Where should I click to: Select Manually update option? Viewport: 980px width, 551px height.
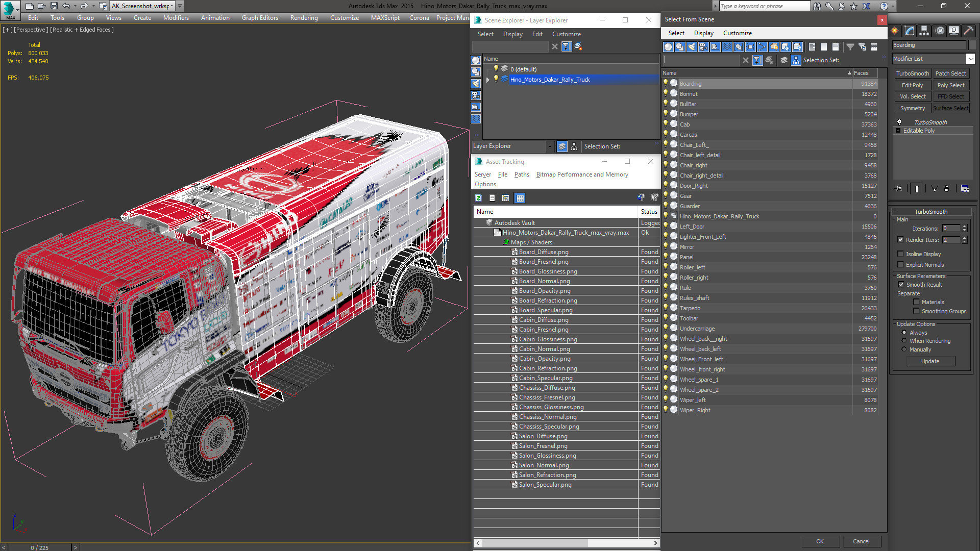pos(904,349)
